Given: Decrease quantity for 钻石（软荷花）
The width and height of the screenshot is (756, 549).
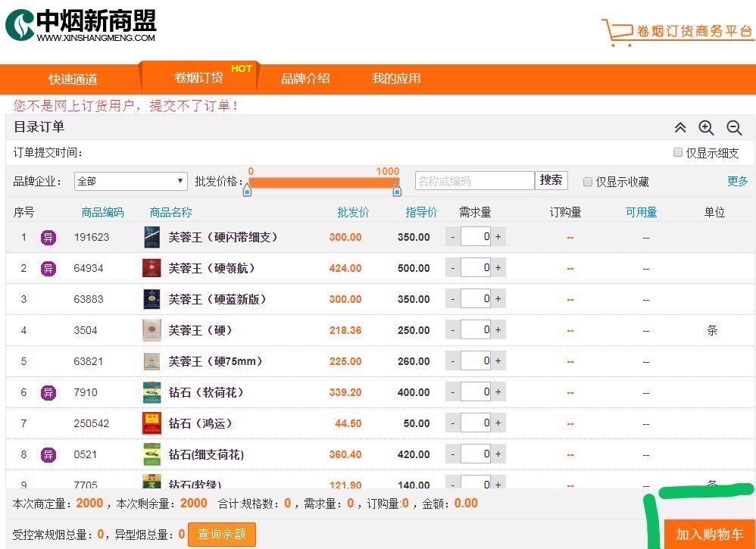Looking at the screenshot, I should point(453,391).
